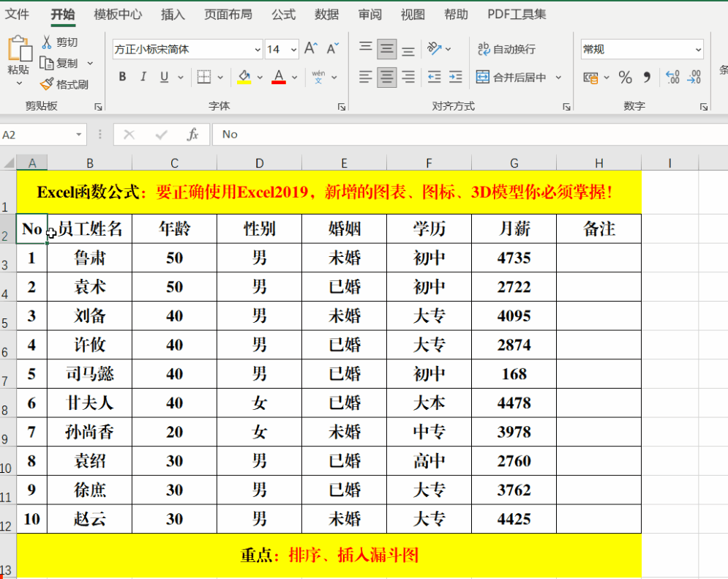Select the Format Painter (格式刷) brush
Image resolution: width=728 pixels, height=579 pixels.
[x=46, y=84]
